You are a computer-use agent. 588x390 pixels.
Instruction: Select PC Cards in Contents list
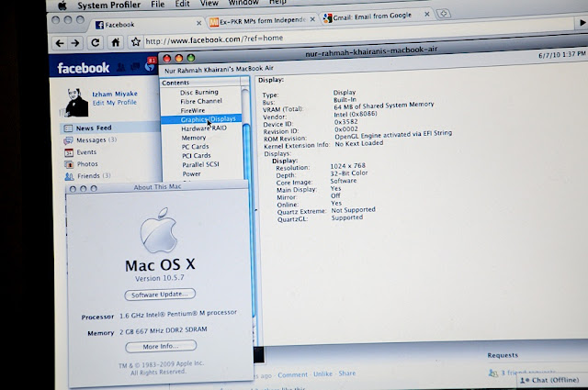[x=195, y=147]
